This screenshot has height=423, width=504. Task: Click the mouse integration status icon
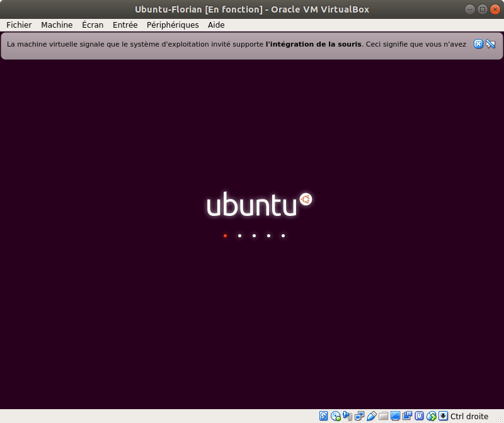point(432,416)
